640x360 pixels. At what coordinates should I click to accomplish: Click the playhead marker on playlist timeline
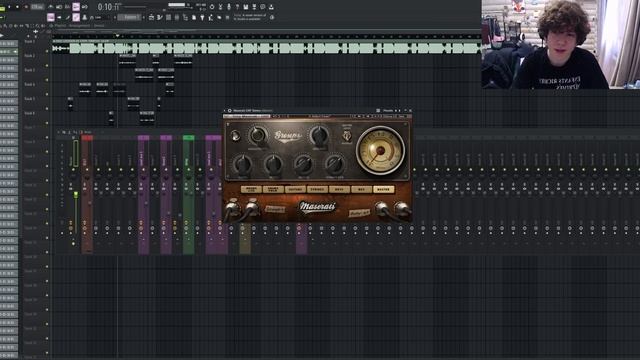[118, 36]
